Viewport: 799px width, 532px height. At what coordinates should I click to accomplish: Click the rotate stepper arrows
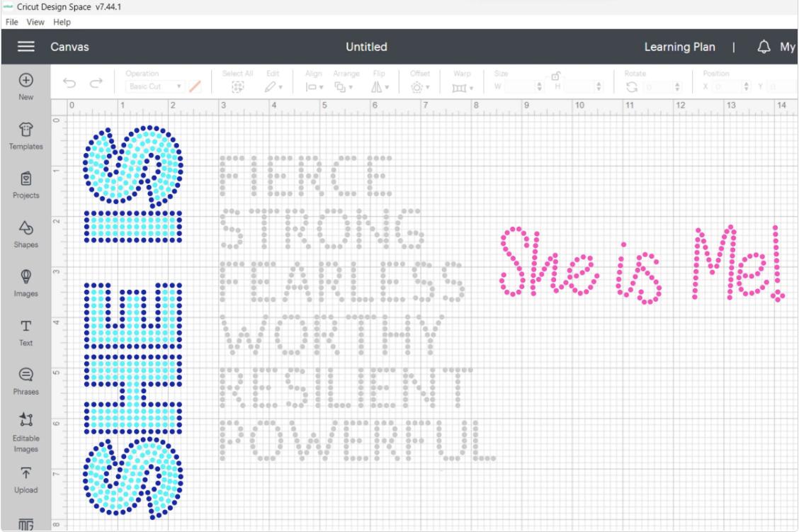point(676,86)
